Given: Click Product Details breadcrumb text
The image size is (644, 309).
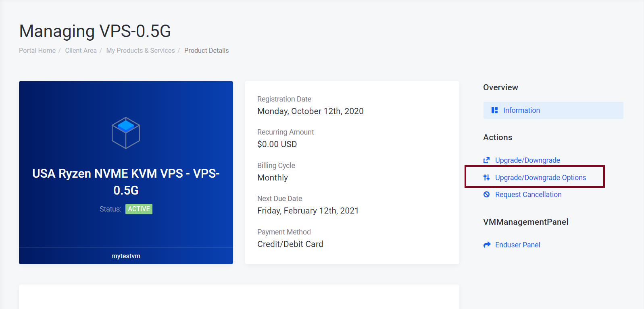Looking at the screenshot, I should click(x=206, y=50).
